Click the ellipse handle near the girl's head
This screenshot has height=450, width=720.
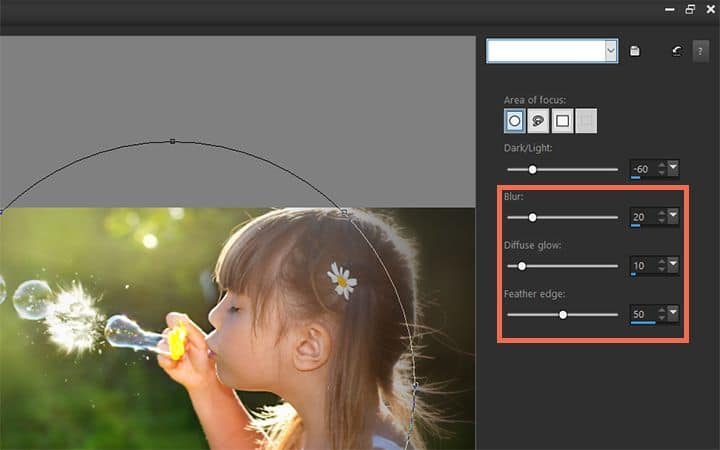[x=344, y=212]
